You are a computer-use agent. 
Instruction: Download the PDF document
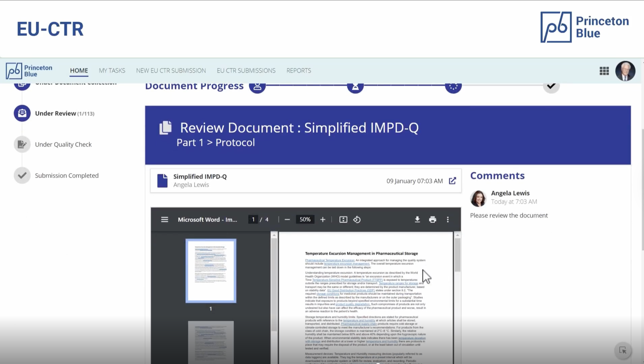(417, 220)
